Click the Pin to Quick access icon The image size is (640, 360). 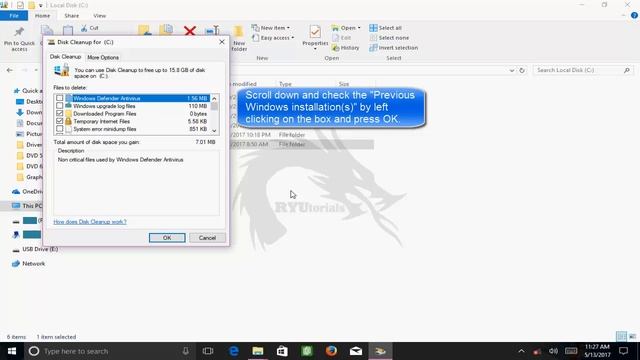click(x=19, y=32)
